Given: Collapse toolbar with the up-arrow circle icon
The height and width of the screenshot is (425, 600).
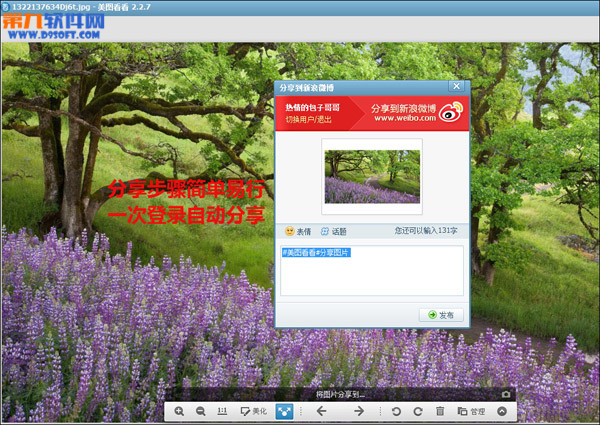Looking at the screenshot, I should click(x=502, y=411).
